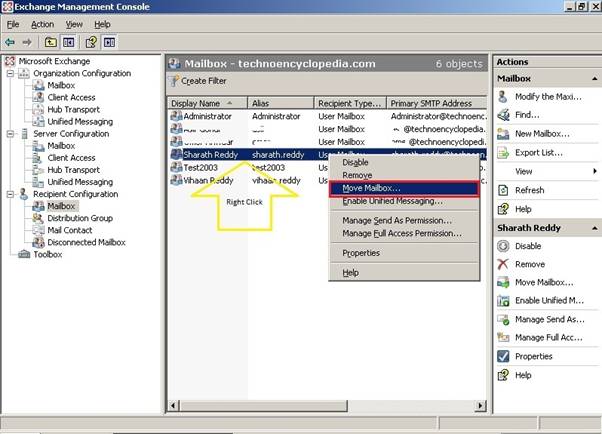Click the Microsoft Exchange root icon
The height and width of the screenshot is (434, 602).
[x=10, y=61]
